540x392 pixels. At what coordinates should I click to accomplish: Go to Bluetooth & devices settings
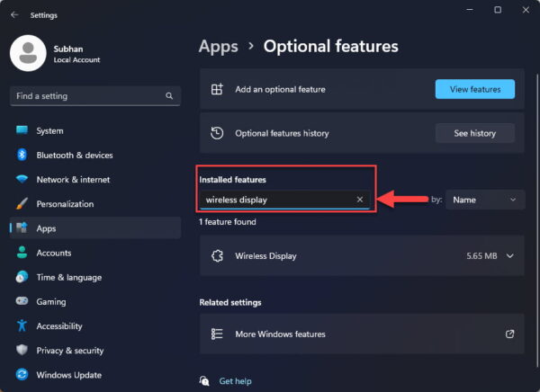pyautogui.click(x=74, y=155)
